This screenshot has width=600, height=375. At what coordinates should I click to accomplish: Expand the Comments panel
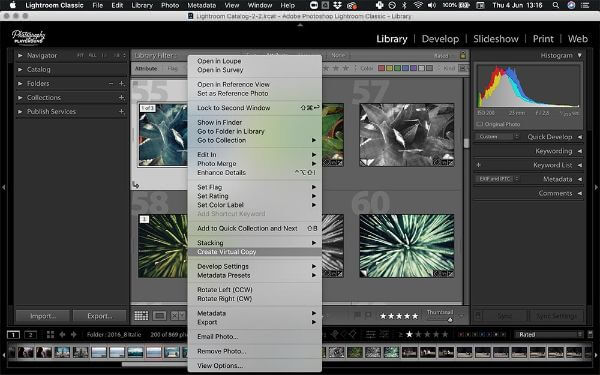point(580,194)
